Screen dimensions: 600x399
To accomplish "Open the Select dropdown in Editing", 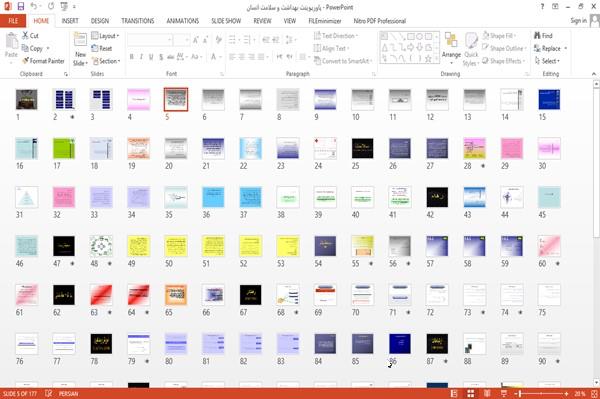I will (547, 61).
